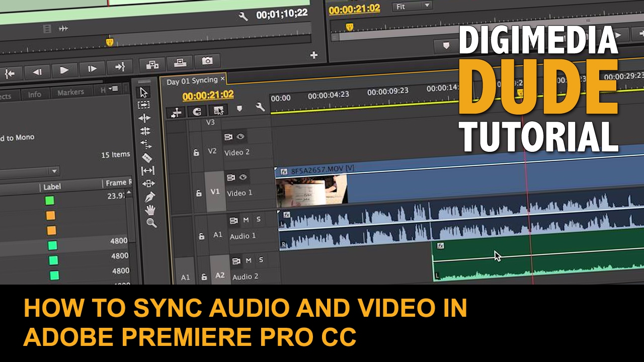Toggle the A1 track lock
The width and height of the screenshot is (644, 362).
tap(201, 236)
